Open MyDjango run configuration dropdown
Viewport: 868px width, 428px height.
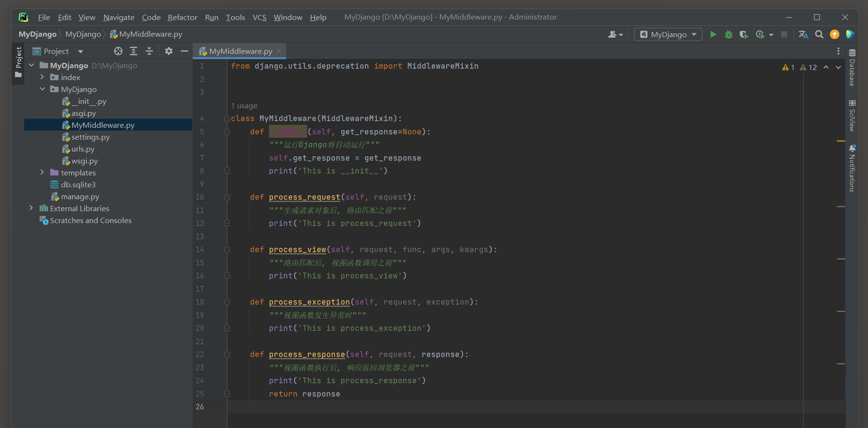(668, 34)
